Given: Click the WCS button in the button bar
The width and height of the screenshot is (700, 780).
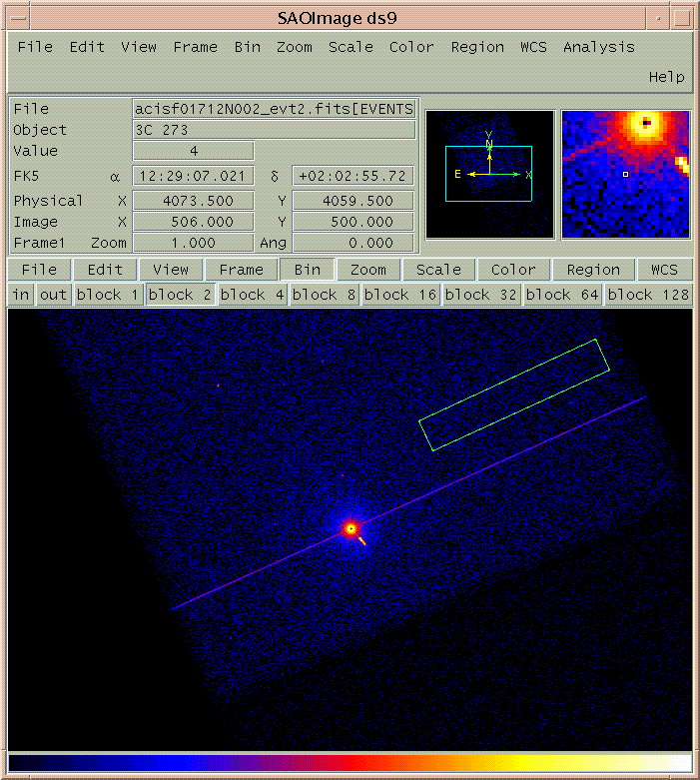Looking at the screenshot, I should tap(664, 270).
